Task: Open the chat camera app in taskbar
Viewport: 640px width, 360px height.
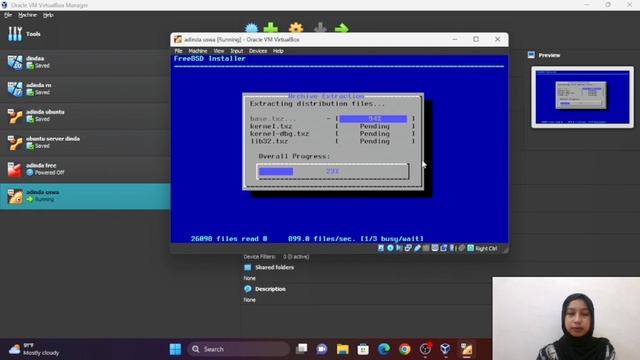Action: [x=322, y=349]
